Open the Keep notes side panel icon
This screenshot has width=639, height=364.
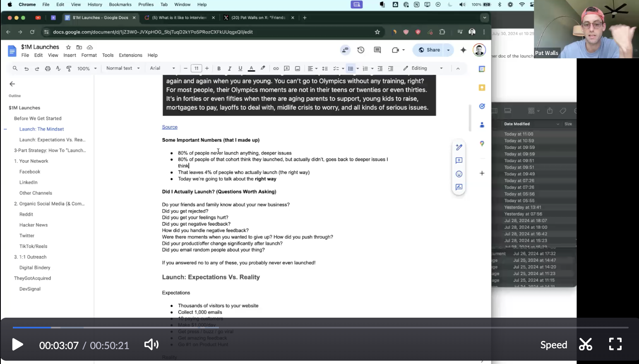click(482, 88)
